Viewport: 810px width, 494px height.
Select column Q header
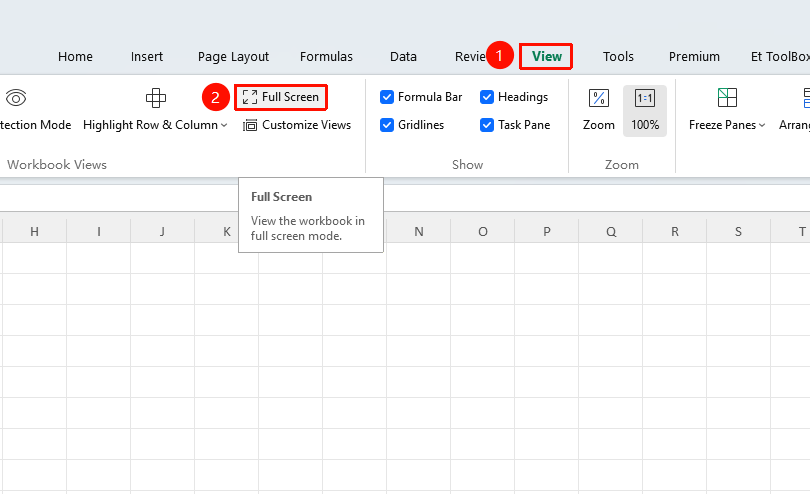611,231
